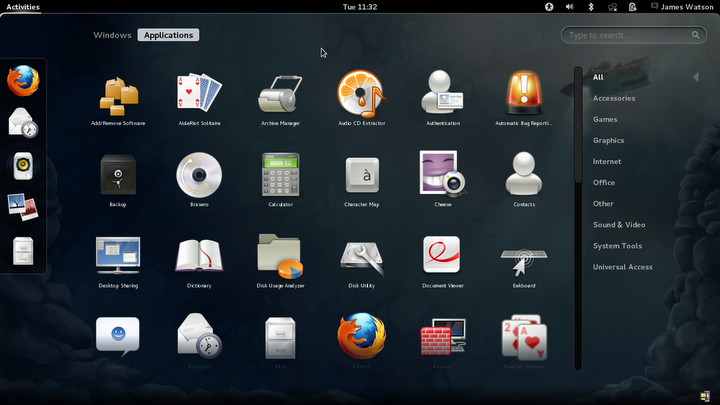Click the Activities button
Viewport: 720px width, 405px height.
click(23, 7)
